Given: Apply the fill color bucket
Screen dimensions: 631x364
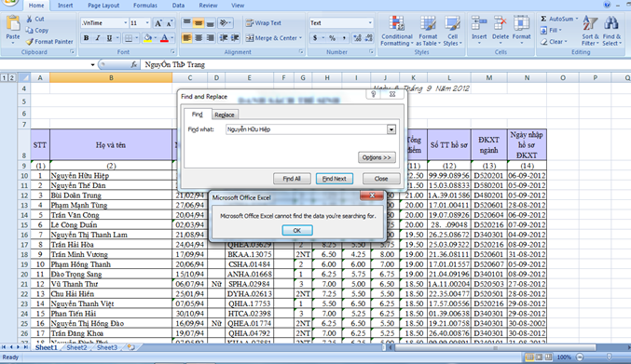Looking at the screenshot, I should pyautogui.click(x=147, y=38).
